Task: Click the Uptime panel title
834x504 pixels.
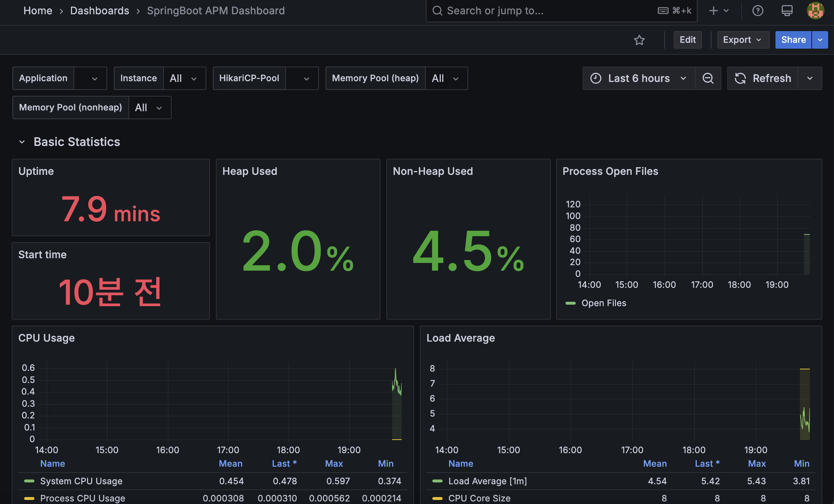Action: [36, 171]
